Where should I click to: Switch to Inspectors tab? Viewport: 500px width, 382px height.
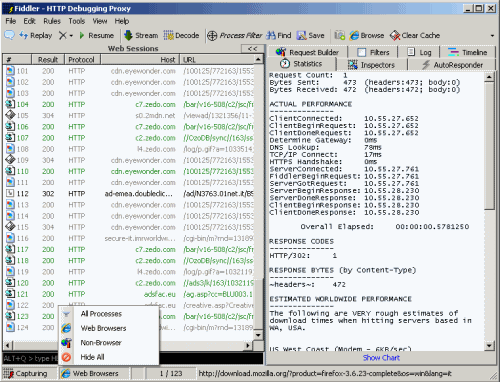(x=371, y=65)
